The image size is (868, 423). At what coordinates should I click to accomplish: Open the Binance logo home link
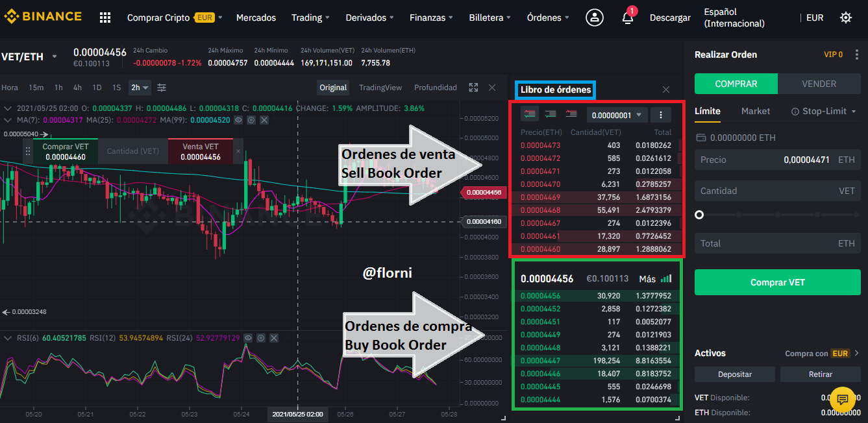[x=43, y=18]
